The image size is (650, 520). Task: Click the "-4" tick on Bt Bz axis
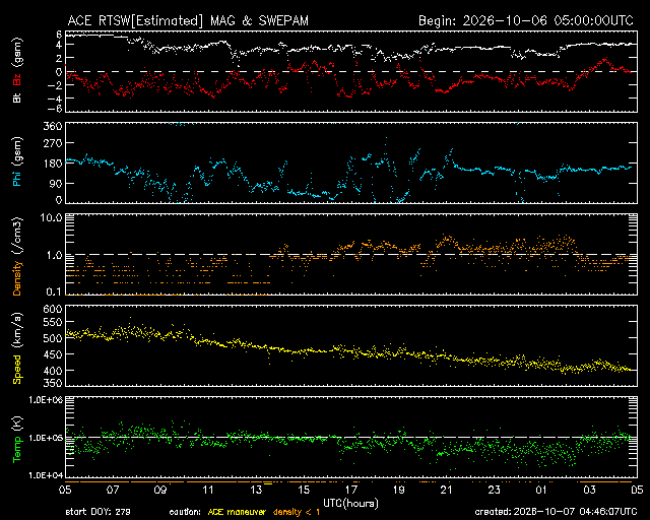tap(56, 98)
